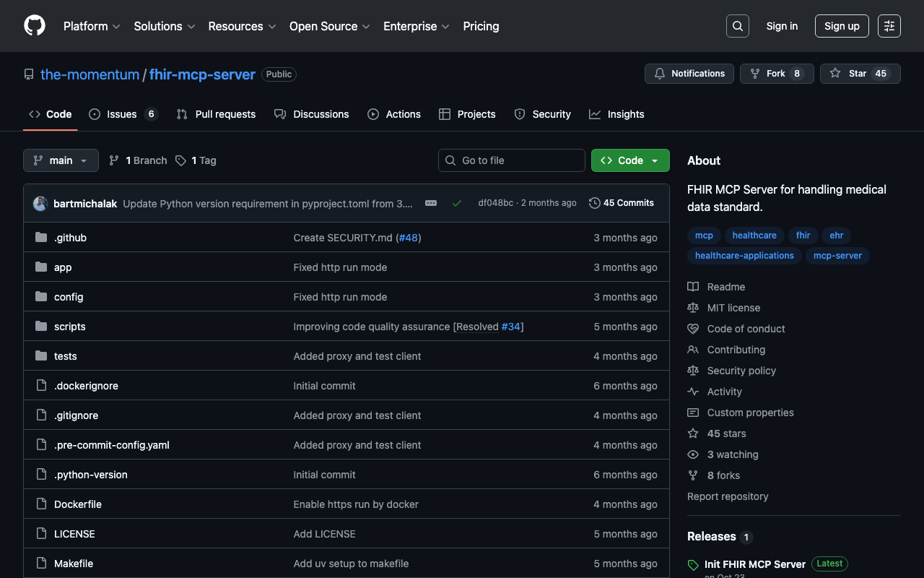The height and width of the screenshot is (578, 924).
Task: Click the commit details ellipsis icon
Action: point(431,203)
